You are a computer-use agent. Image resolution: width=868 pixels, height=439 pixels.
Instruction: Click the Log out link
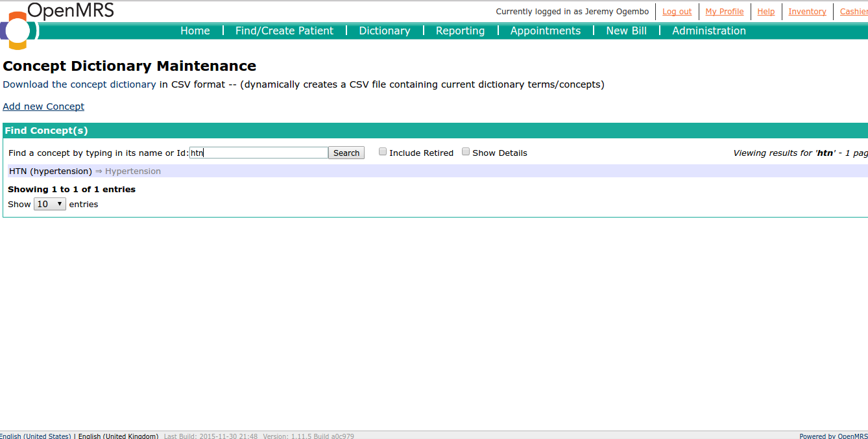pos(677,12)
